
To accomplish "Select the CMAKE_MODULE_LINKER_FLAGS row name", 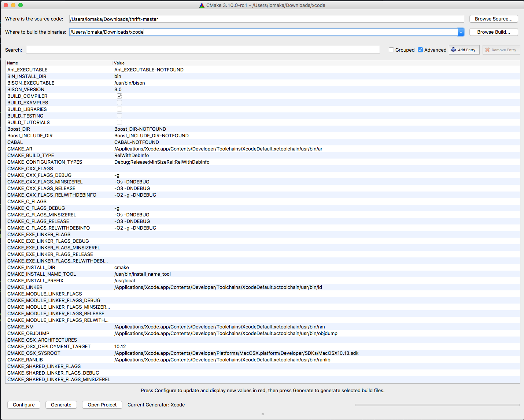I will (x=45, y=294).
